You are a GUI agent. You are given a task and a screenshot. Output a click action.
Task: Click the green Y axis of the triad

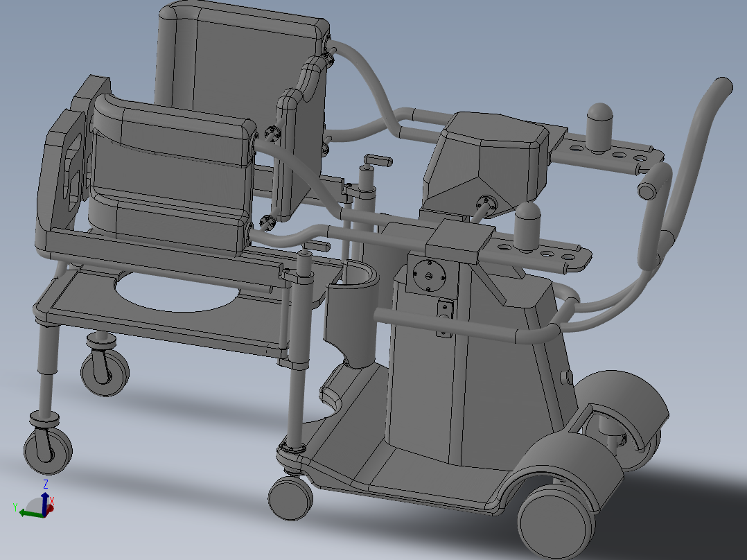[x=30, y=514]
